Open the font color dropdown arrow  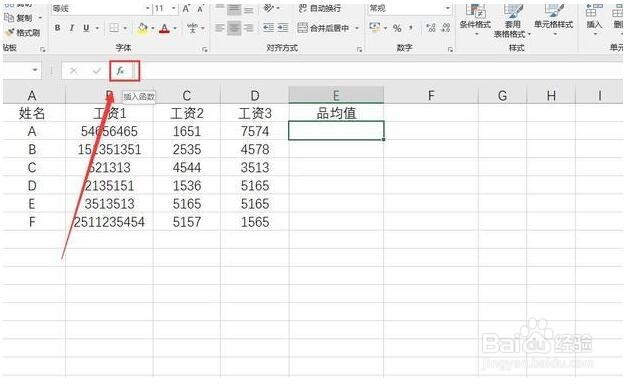175,28
